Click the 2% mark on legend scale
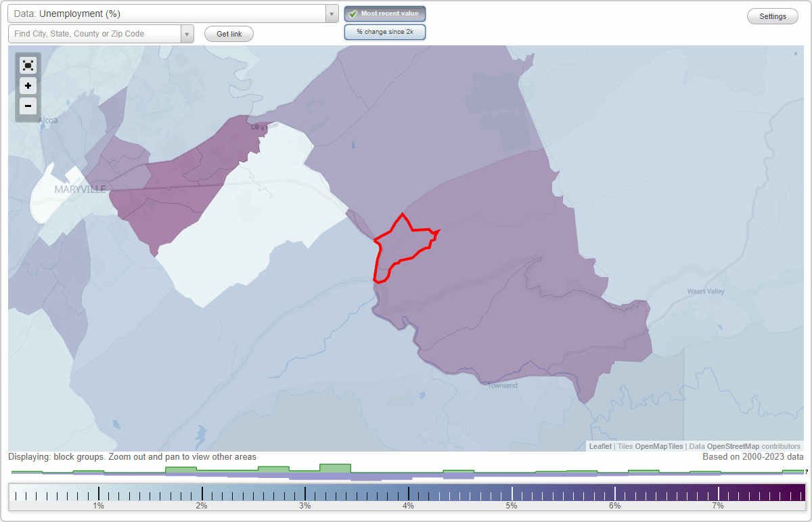Screen dimensions: 812x522 202,506
